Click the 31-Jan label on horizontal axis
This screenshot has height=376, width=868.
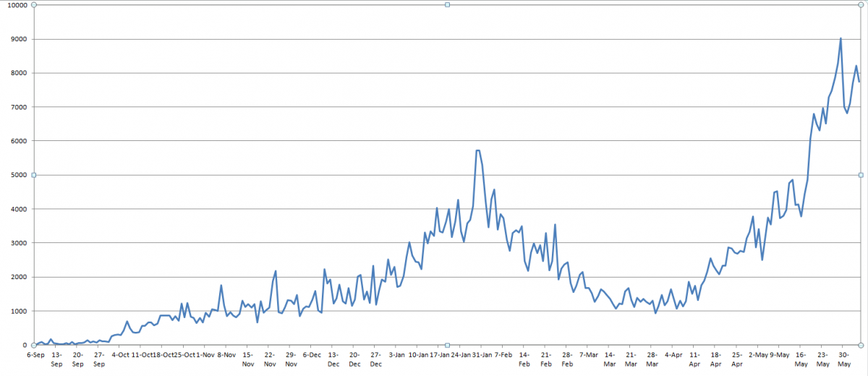(x=482, y=355)
